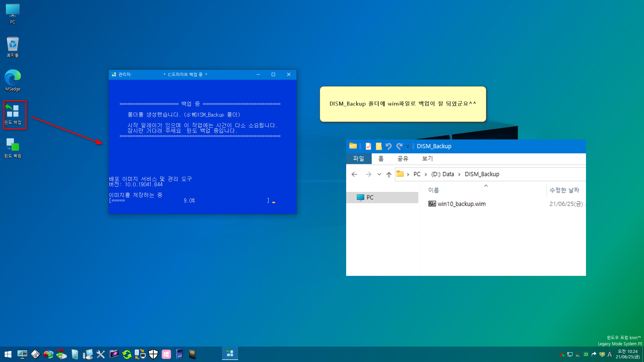
Task: Click the monitor graph icon on the taskbar
Action: point(22,354)
